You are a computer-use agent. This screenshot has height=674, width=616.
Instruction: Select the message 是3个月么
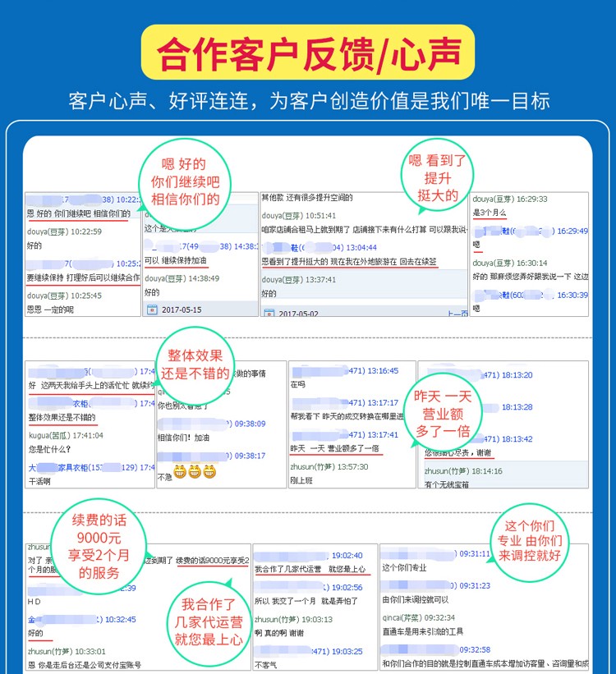click(490, 213)
